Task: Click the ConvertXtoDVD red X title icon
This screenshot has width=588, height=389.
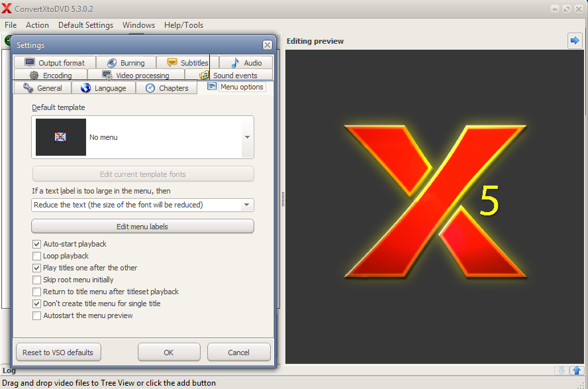Action: 7,8
